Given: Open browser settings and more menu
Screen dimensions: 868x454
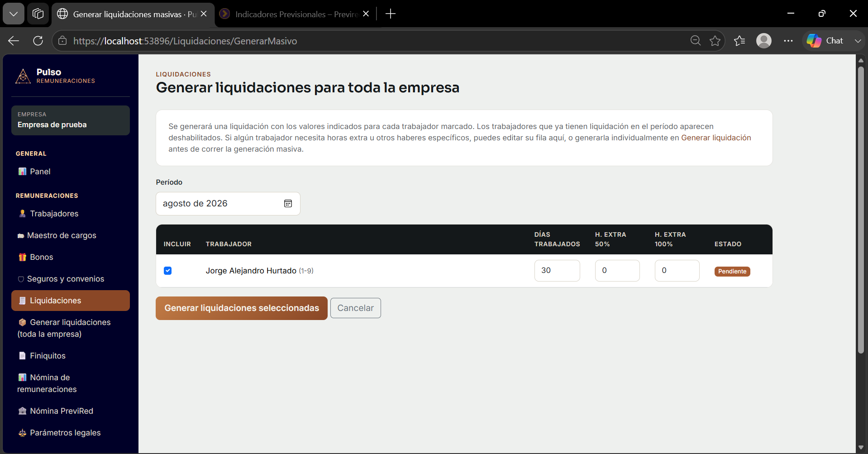Looking at the screenshot, I should [788, 41].
